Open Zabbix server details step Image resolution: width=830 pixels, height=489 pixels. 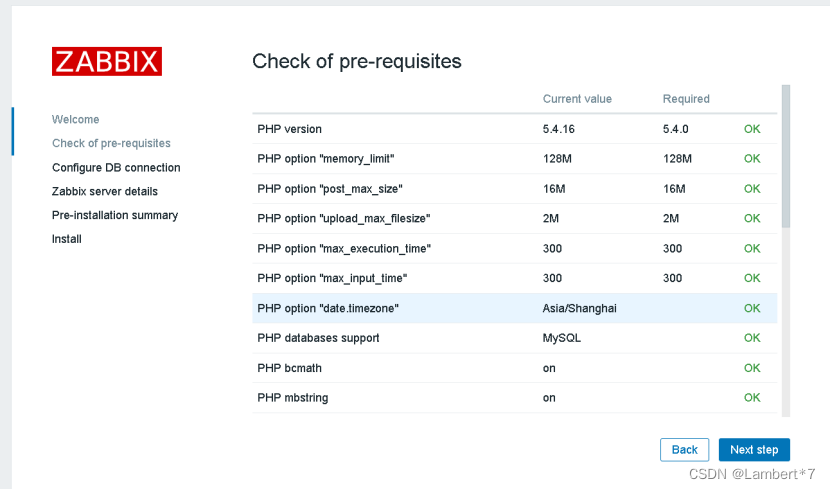[105, 191]
